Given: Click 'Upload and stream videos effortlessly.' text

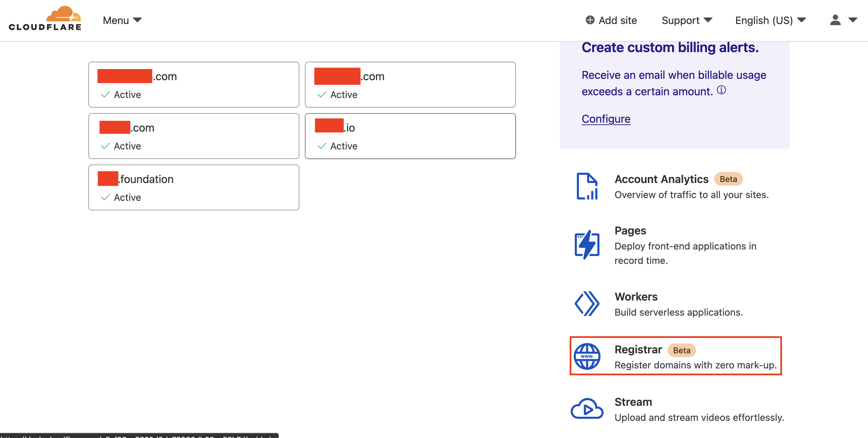Looking at the screenshot, I should pos(699,418).
